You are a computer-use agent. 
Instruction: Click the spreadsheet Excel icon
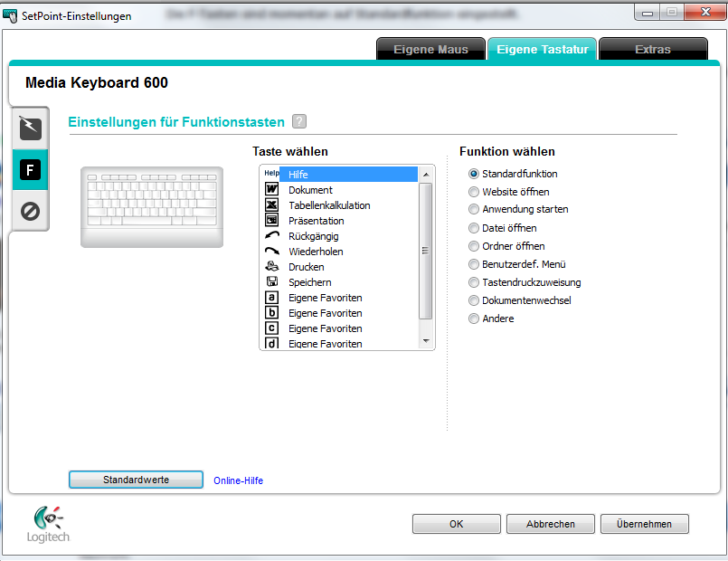271,204
